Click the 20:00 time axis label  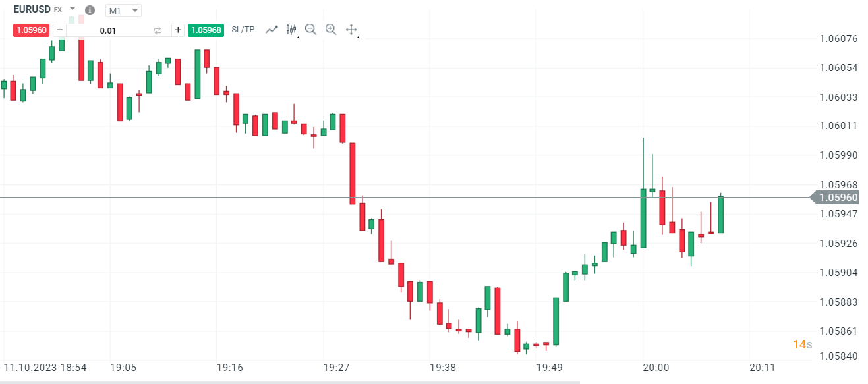point(656,367)
